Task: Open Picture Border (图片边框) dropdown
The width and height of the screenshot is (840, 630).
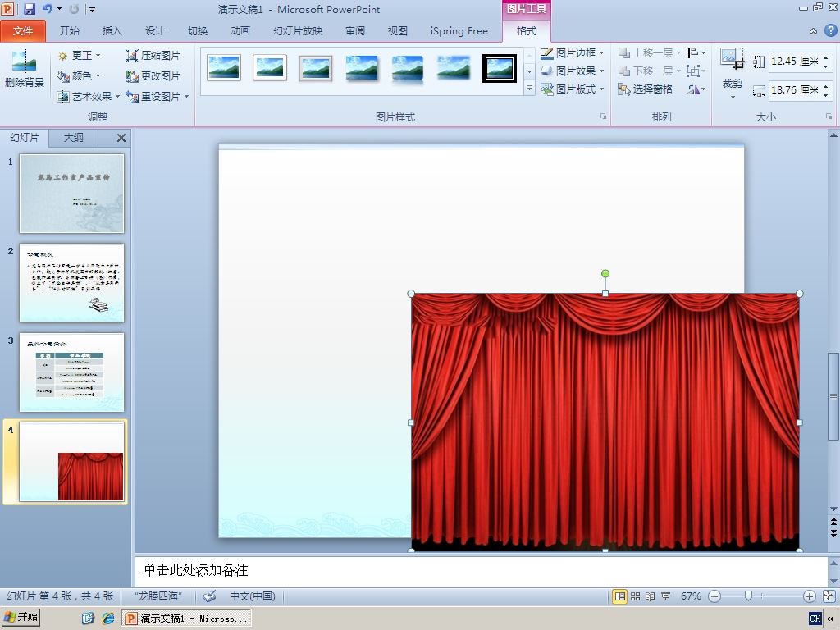Action: tap(573, 53)
